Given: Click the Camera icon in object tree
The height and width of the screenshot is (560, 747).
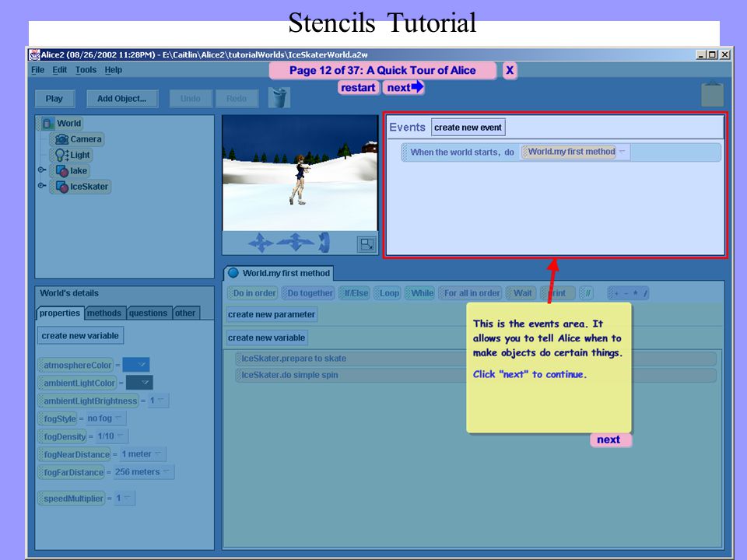Looking at the screenshot, I should click(62, 139).
